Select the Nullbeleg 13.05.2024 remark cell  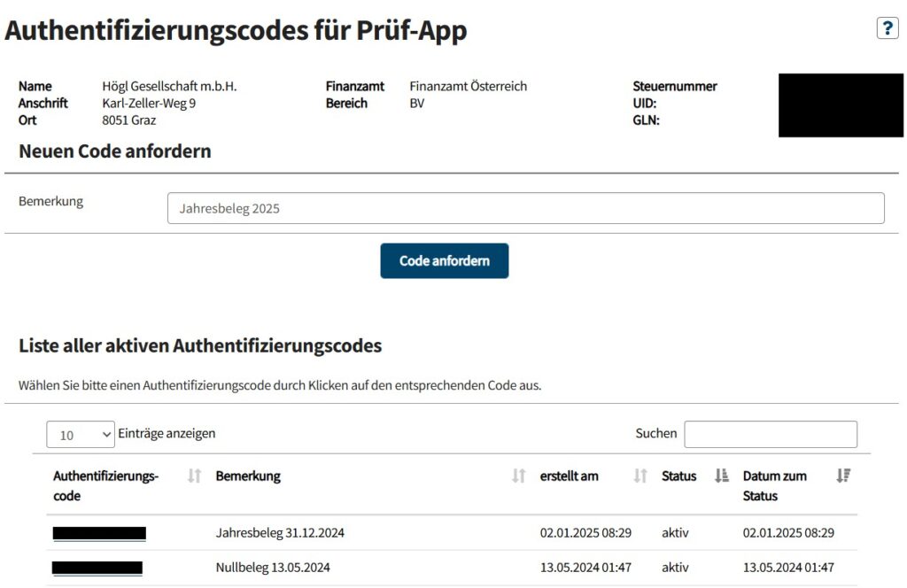click(x=273, y=568)
